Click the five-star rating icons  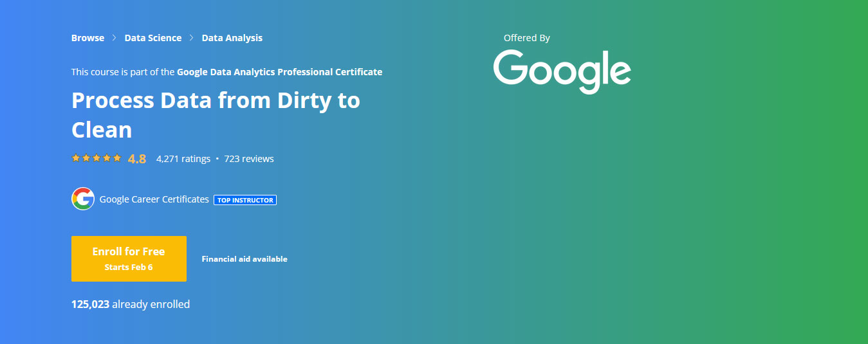tap(97, 158)
